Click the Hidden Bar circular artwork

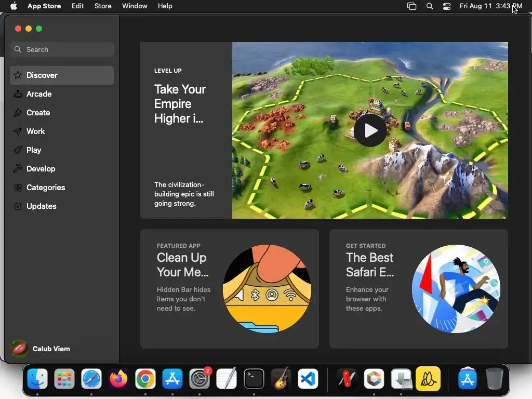(267, 289)
